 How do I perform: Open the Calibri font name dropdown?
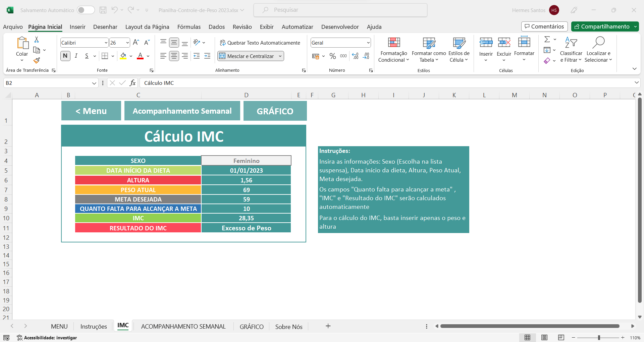click(x=106, y=43)
